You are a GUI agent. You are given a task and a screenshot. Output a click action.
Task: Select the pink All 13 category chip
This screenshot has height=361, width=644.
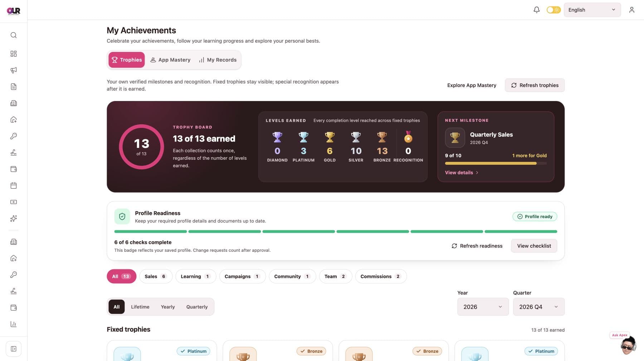click(121, 276)
